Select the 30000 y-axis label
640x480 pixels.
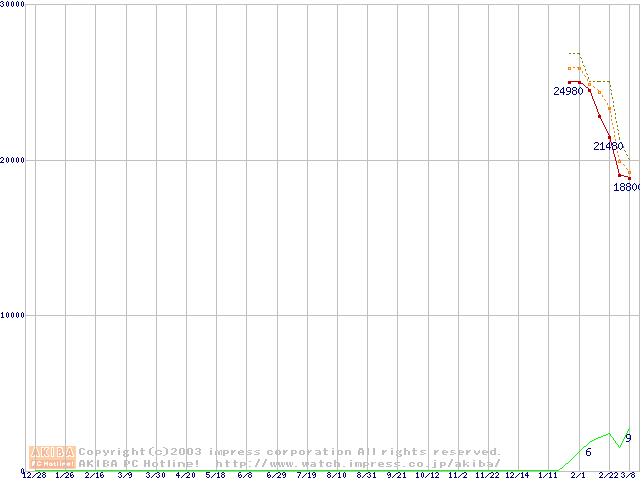(x=12, y=5)
